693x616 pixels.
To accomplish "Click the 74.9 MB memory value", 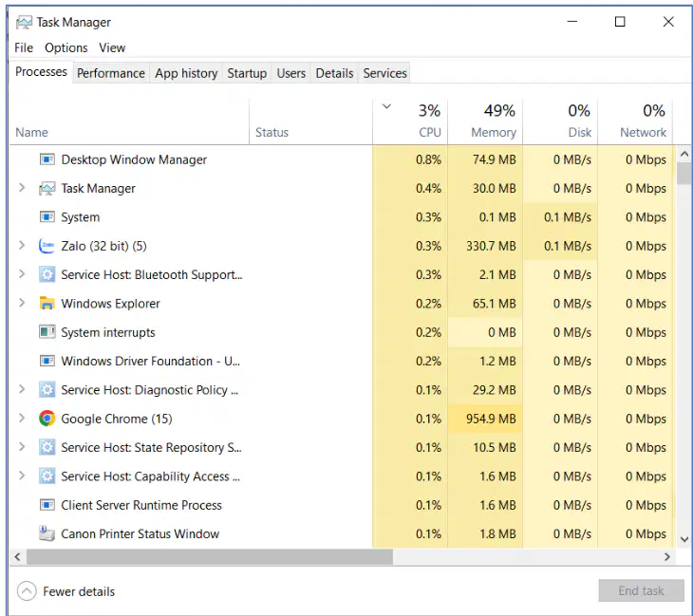I will click(494, 159).
